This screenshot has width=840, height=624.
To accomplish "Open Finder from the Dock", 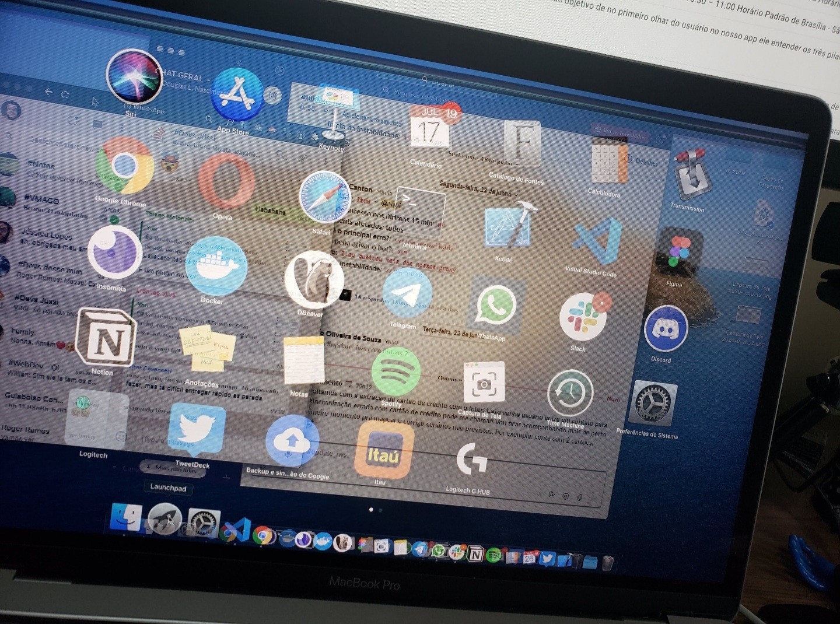I will [126, 517].
